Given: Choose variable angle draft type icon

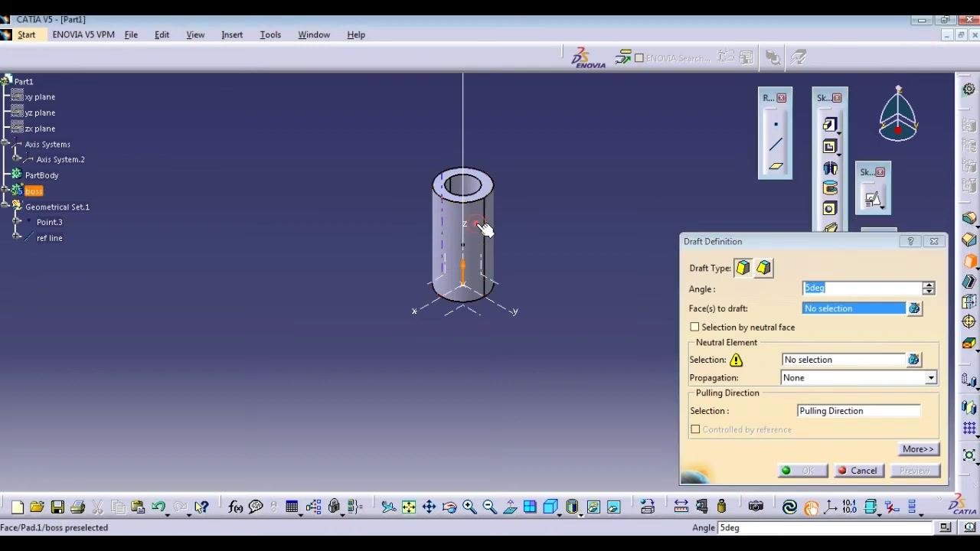Looking at the screenshot, I should pos(763,268).
